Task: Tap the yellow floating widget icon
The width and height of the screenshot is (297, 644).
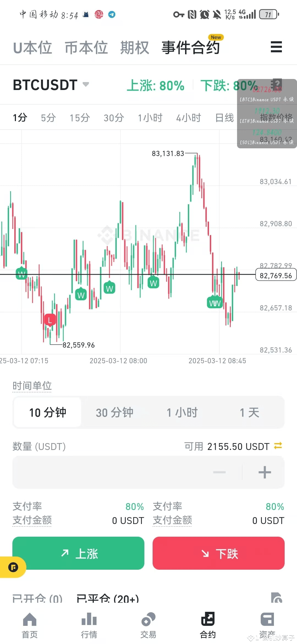Action: pyautogui.click(x=12, y=567)
